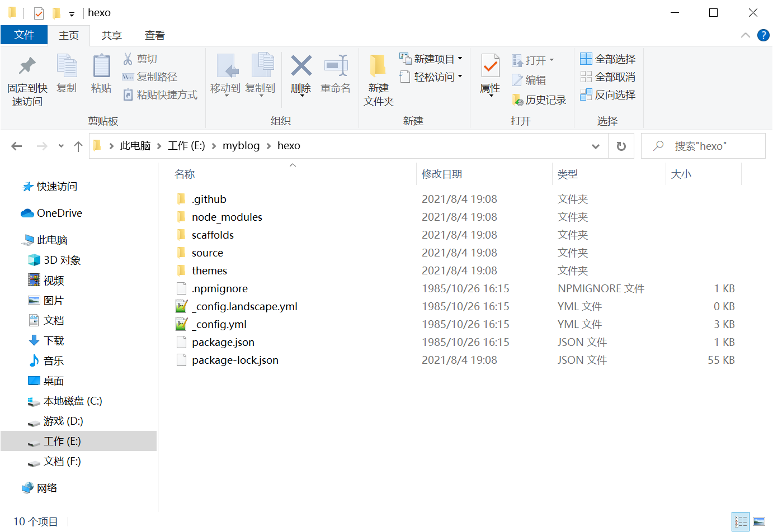Go Up one level arrow
This screenshot has width=773, height=532.
[78, 146]
